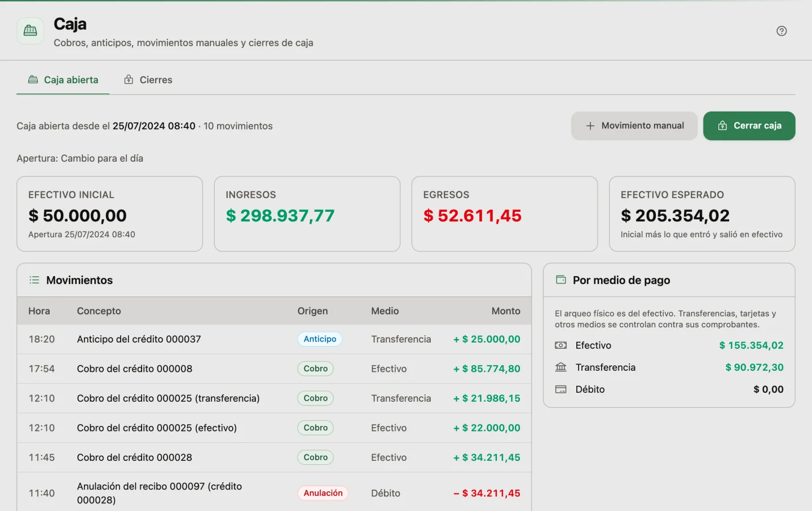Click the negative amount – $ 34.211,45
Image resolution: width=812 pixels, height=511 pixels.
click(x=487, y=493)
